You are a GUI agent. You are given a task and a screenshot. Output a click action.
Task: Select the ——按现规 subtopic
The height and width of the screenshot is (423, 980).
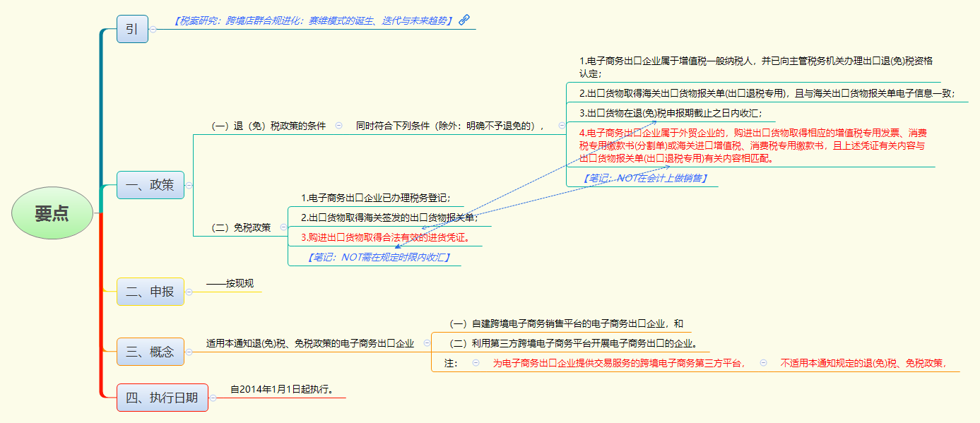[230, 284]
